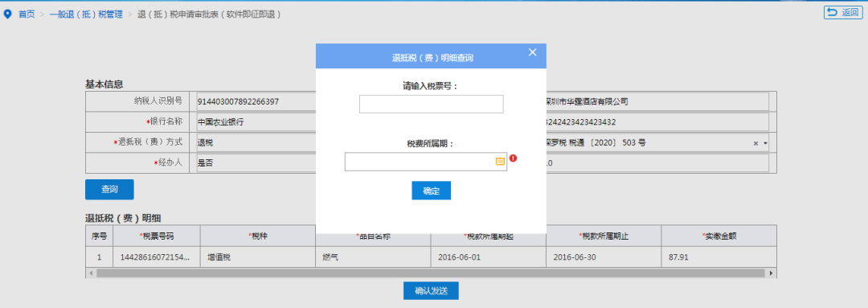This screenshot has width=868, height=308.
Task: Select the 中国农业银行 bank name field
Action: (256, 122)
